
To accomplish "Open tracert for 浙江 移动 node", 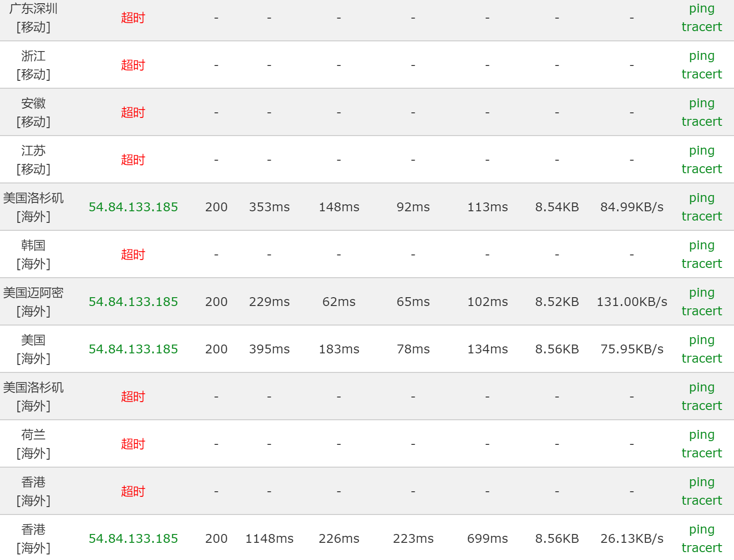I will 701,74.
